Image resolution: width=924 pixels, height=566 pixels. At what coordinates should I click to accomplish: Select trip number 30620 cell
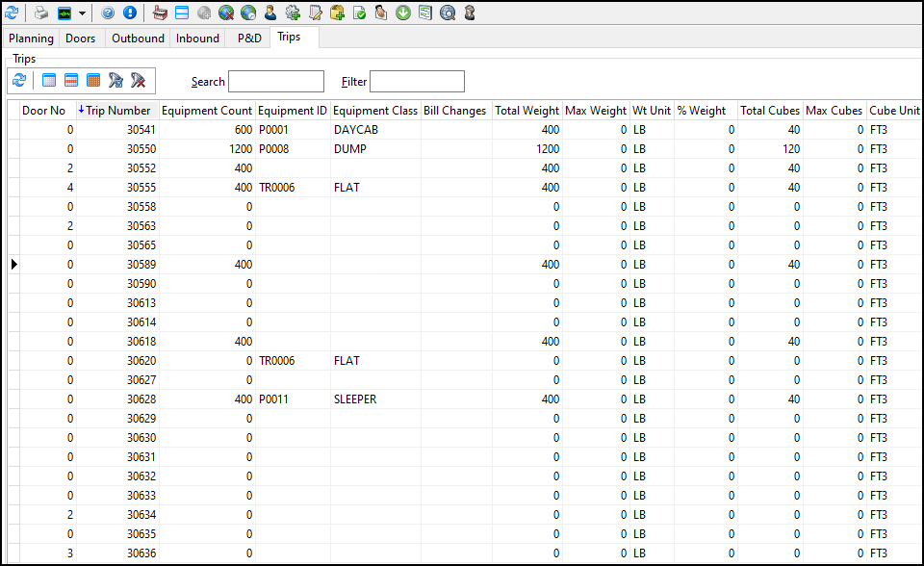(x=117, y=361)
